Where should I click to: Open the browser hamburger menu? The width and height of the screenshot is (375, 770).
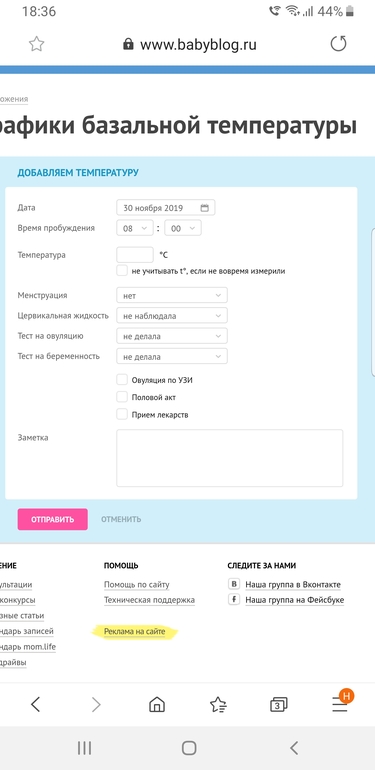click(x=340, y=705)
